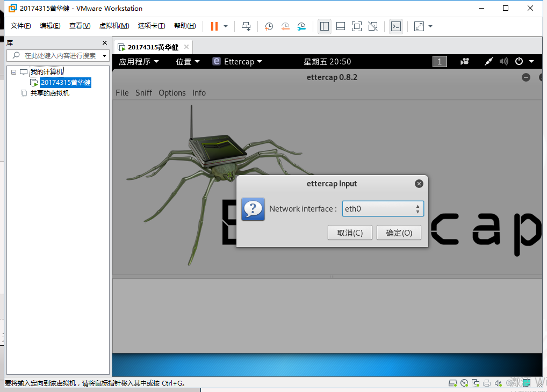The height and width of the screenshot is (392, 547).
Task: Open the 编辑(E) menu
Action: tap(50, 25)
